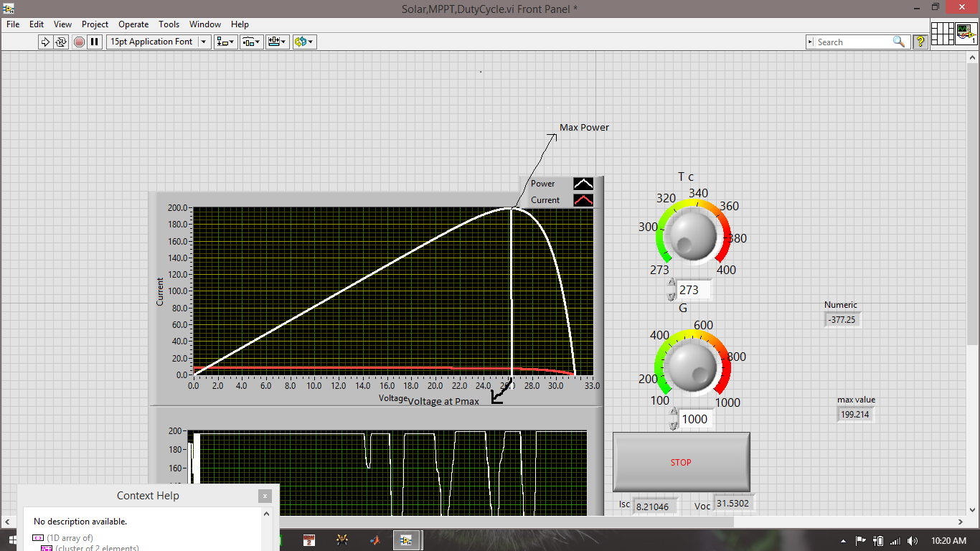
Task: Close the Context Help window
Action: [x=265, y=496]
